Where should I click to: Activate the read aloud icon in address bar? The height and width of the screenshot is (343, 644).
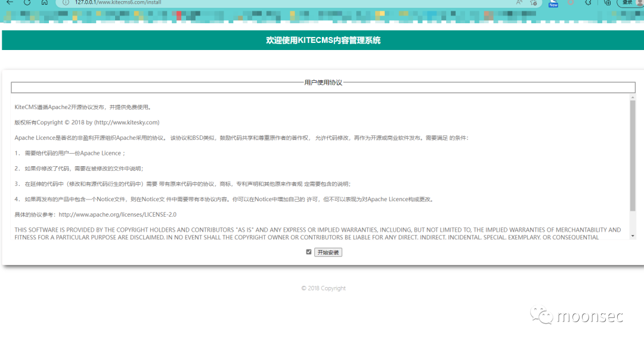point(519,2)
